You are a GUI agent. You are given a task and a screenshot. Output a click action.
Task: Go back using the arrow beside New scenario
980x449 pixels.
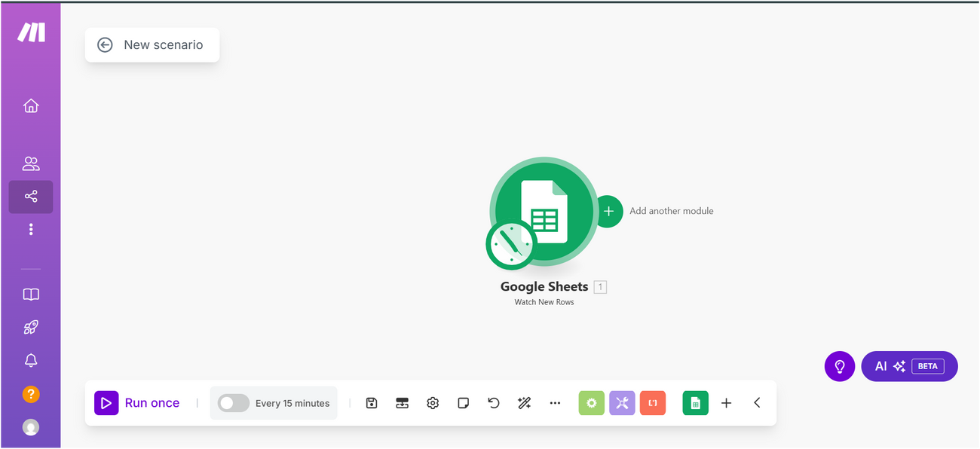[105, 45]
